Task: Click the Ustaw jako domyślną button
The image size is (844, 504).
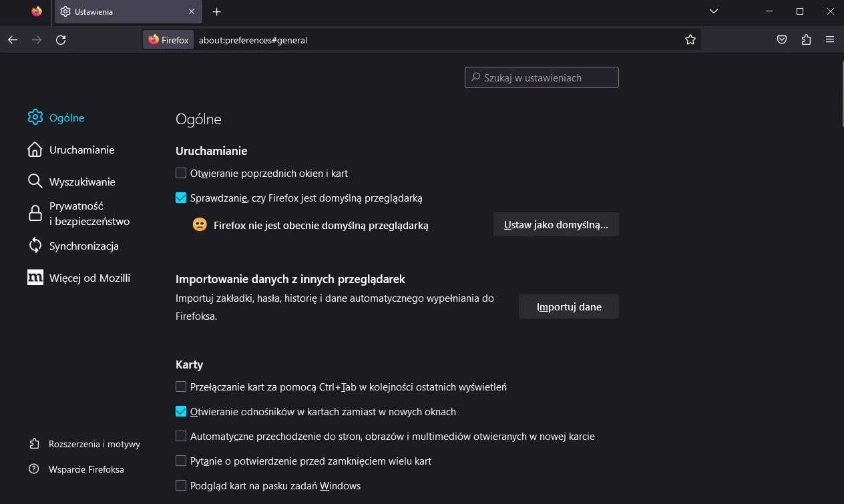Action: point(556,224)
